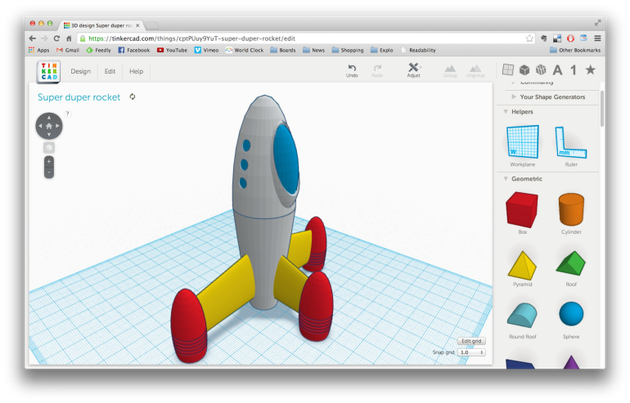Open the Adjust tool

(x=413, y=70)
